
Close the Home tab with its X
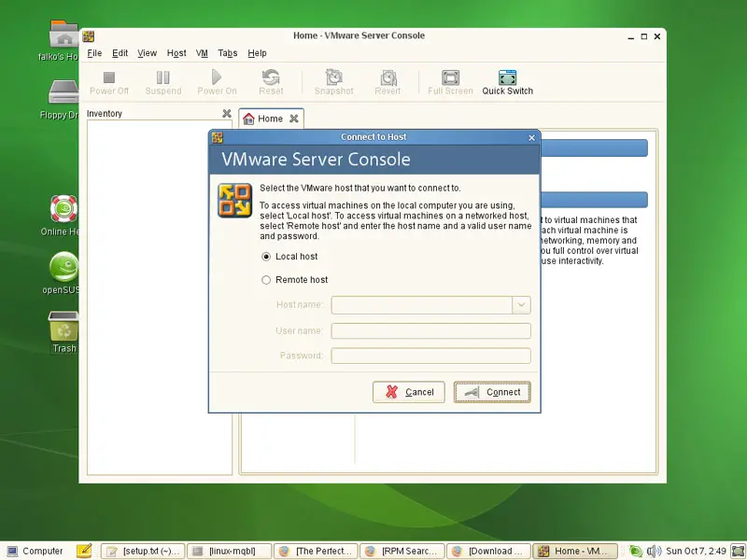pos(294,119)
